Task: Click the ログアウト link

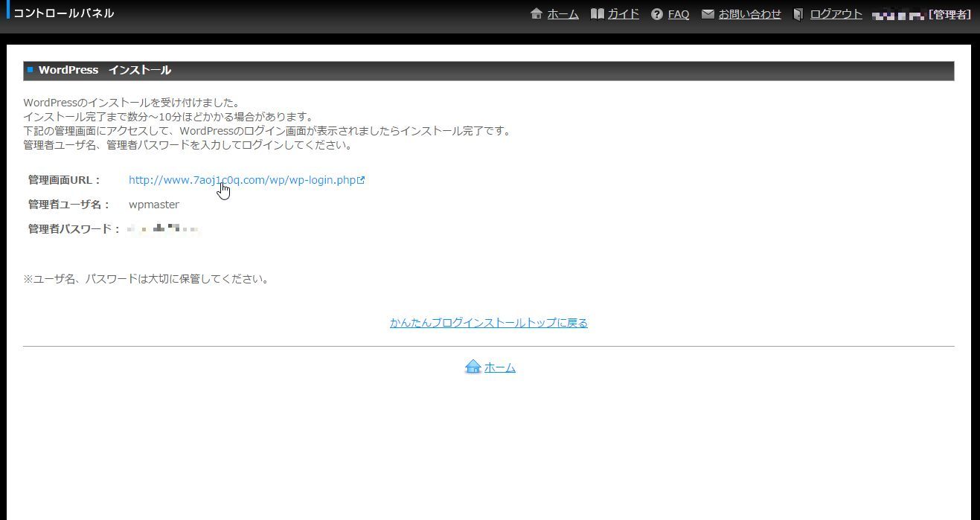Action: [836, 14]
